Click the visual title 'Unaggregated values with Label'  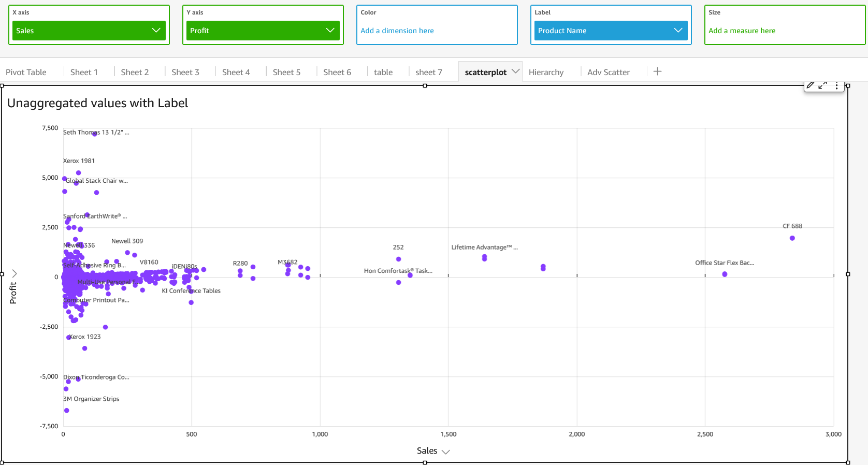(x=97, y=103)
